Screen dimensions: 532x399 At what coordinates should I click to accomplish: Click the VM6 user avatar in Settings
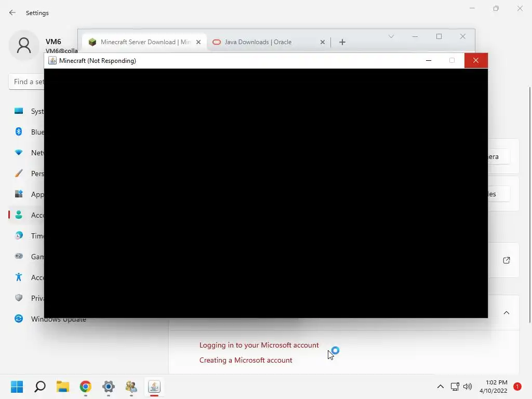point(24,45)
